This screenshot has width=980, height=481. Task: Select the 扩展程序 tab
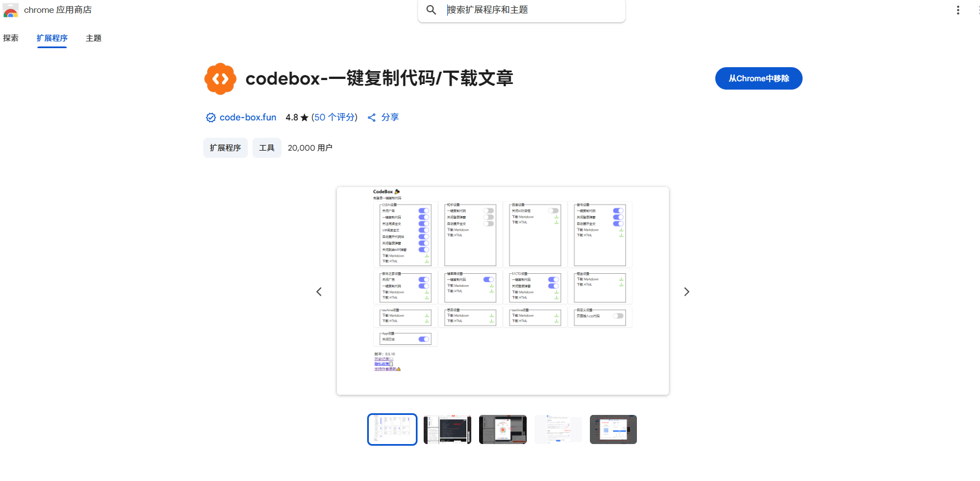point(52,38)
